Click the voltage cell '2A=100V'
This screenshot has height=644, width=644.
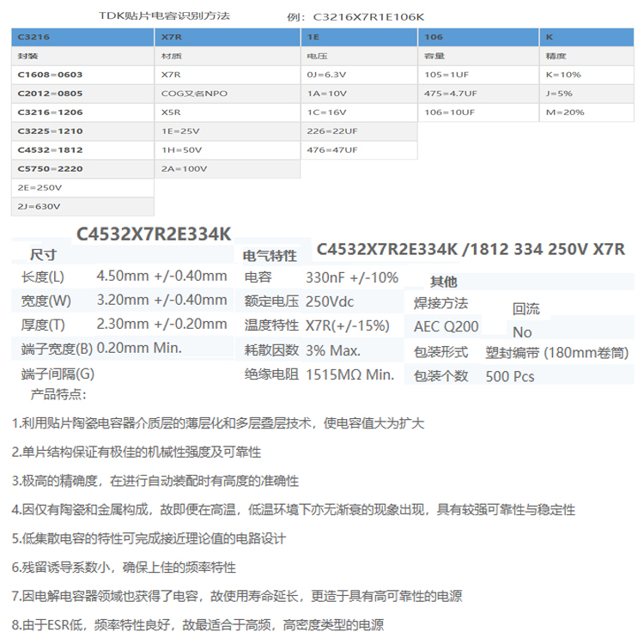(228, 169)
